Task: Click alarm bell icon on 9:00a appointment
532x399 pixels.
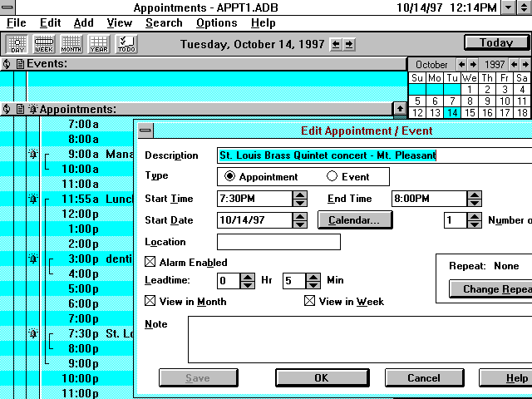Action: (x=33, y=155)
